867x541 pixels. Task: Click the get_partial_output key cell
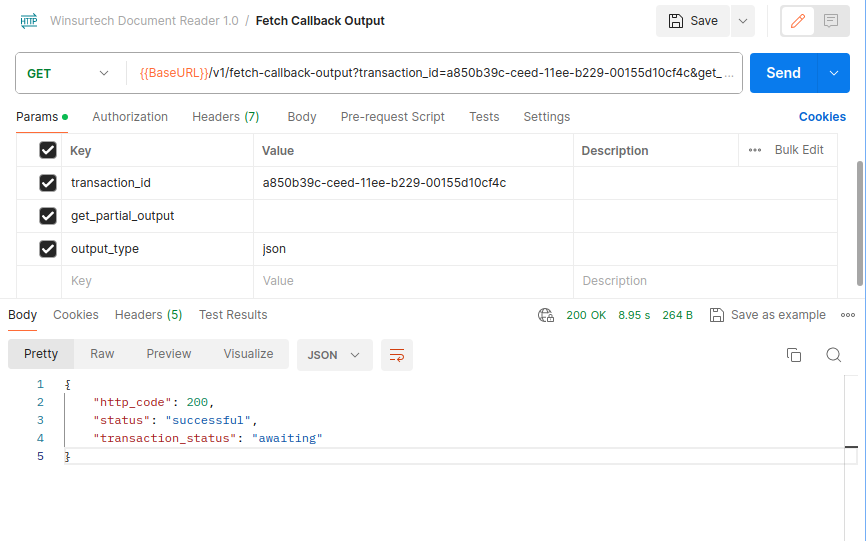(x=158, y=216)
